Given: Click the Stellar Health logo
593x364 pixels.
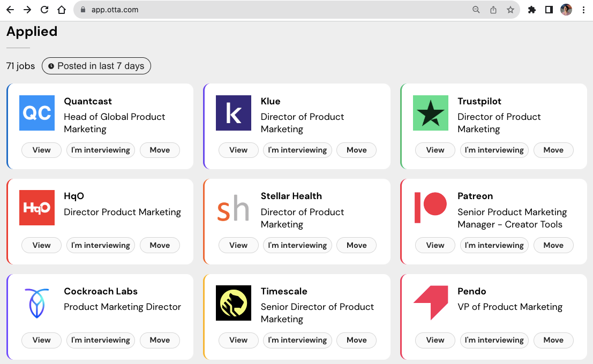Looking at the screenshot, I should click(x=234, y=208).
